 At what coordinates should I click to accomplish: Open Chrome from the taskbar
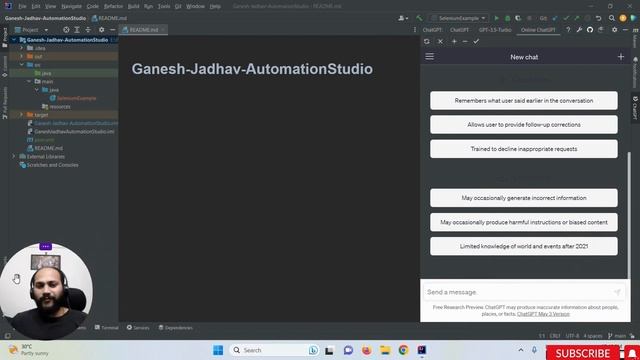pos(403,350)
